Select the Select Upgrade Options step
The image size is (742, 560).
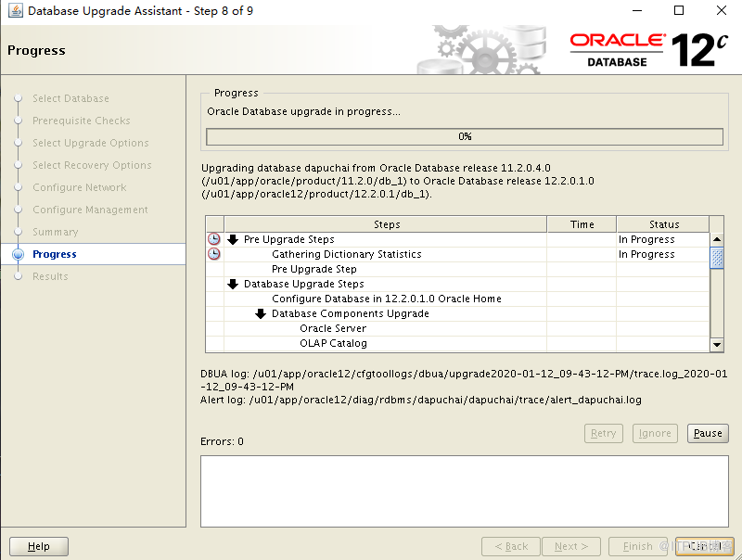pyautogui.click(x=91, y=143)
